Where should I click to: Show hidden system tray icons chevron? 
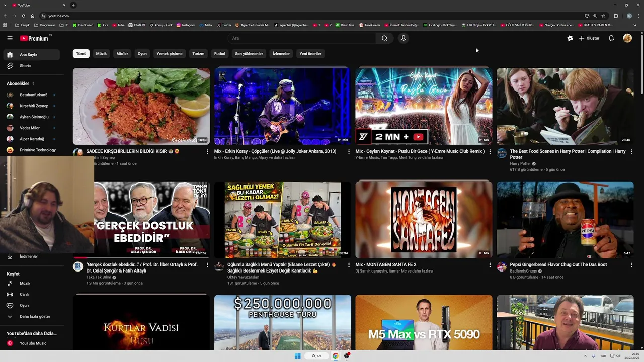point(585,356)
